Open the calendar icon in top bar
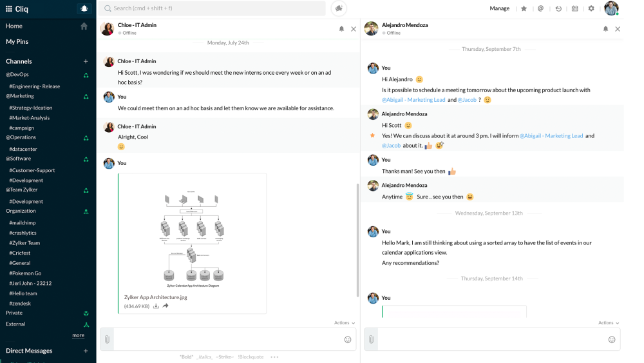 click(x=575, y=8)
